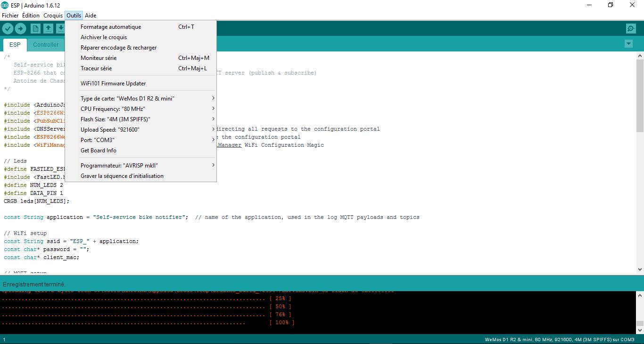The image size is (644, 344).
Task: Click the 'const String application' code line
Action: click(212, 218)
